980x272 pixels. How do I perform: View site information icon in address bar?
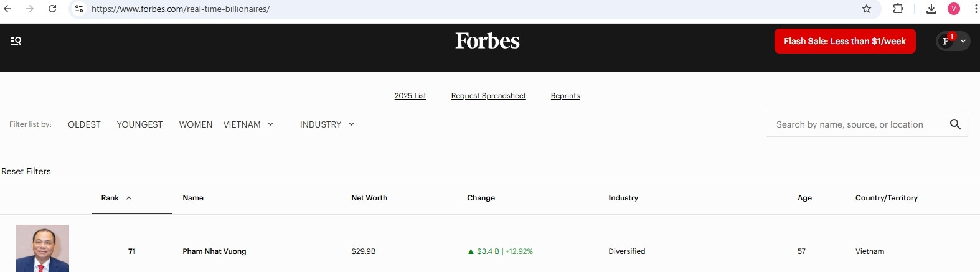79,9
